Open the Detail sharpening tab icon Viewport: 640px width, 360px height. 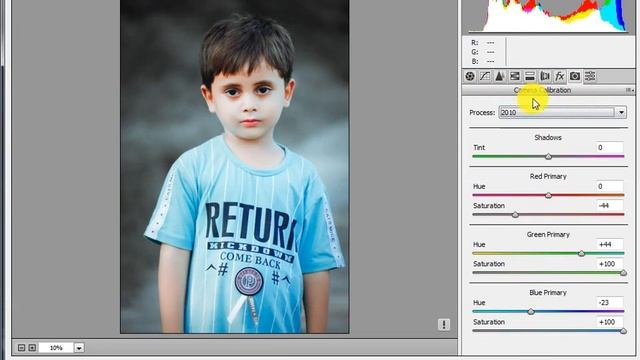pos(500,76)
